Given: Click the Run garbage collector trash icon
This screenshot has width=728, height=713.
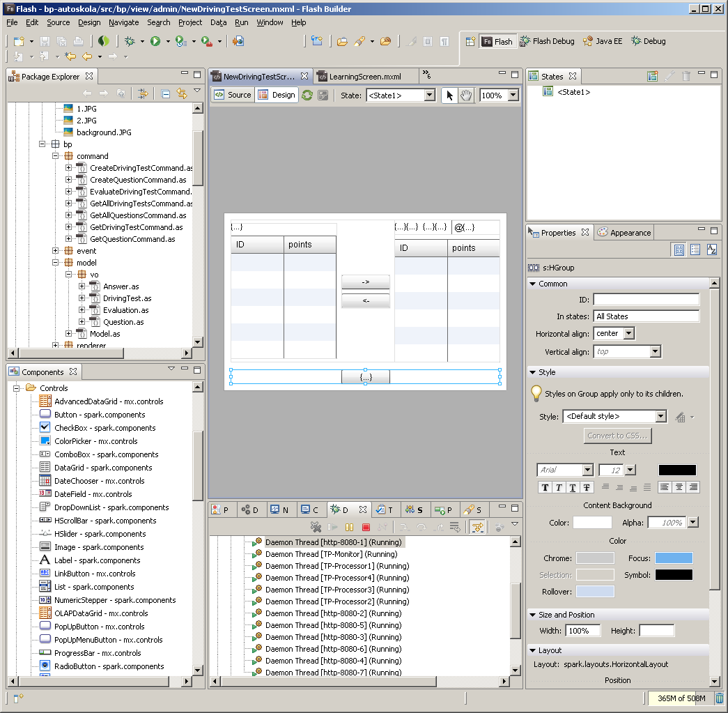Looking at the screenshot, I should pos(719,698).
